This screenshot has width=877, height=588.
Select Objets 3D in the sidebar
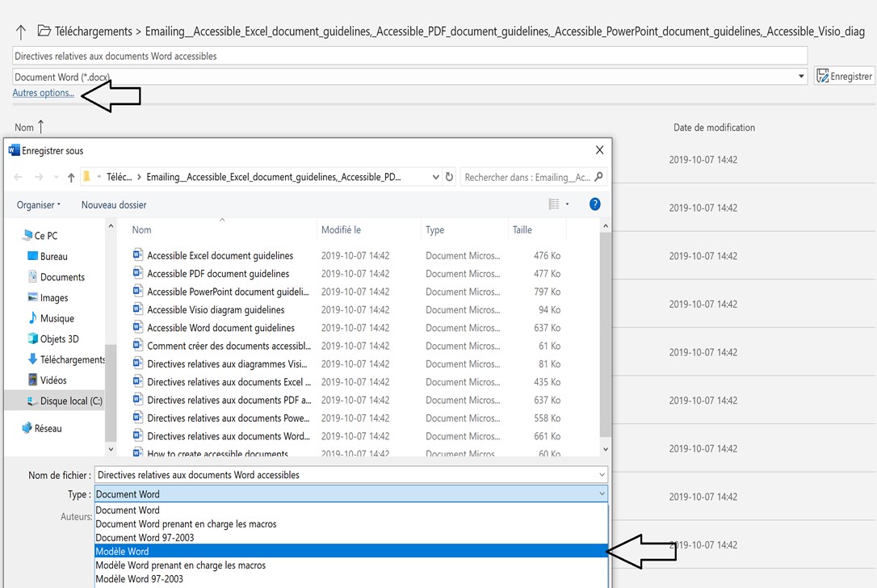click(x=59, y=339)
